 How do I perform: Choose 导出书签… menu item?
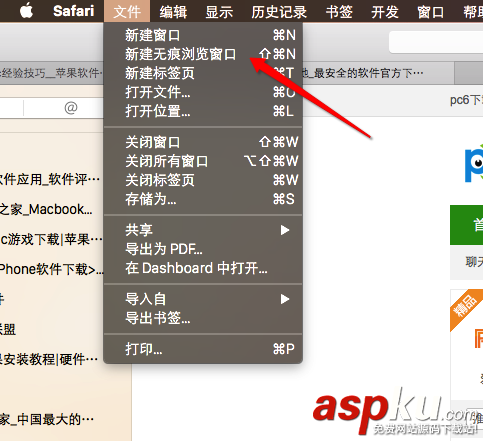pos(203,318)
